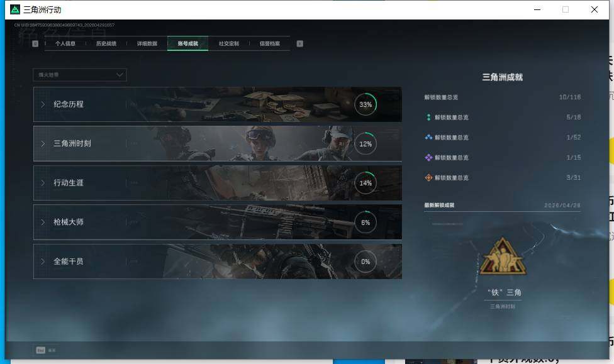614x364 pixels.
Task: Open the 详细数据 tab
Action: [147, 43]
